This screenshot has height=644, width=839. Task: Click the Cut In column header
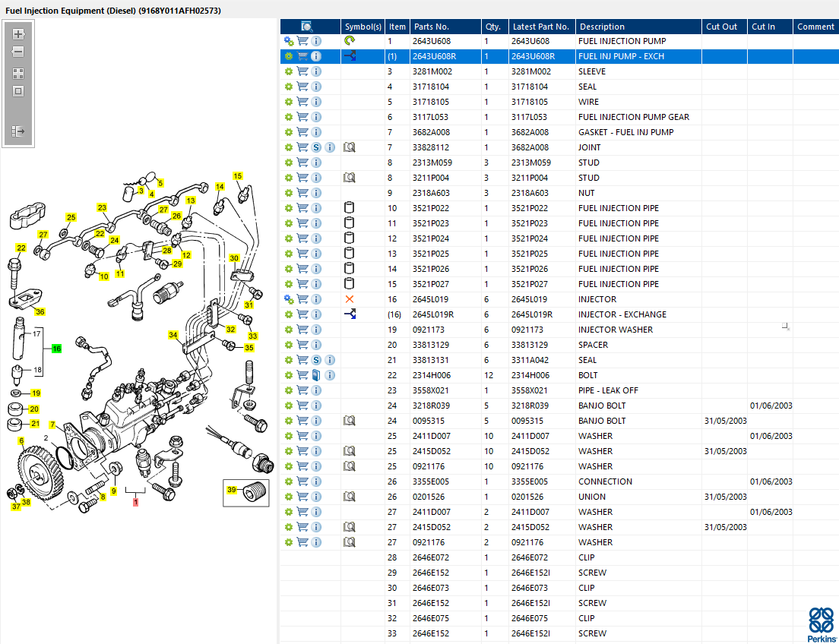[770, 27]
